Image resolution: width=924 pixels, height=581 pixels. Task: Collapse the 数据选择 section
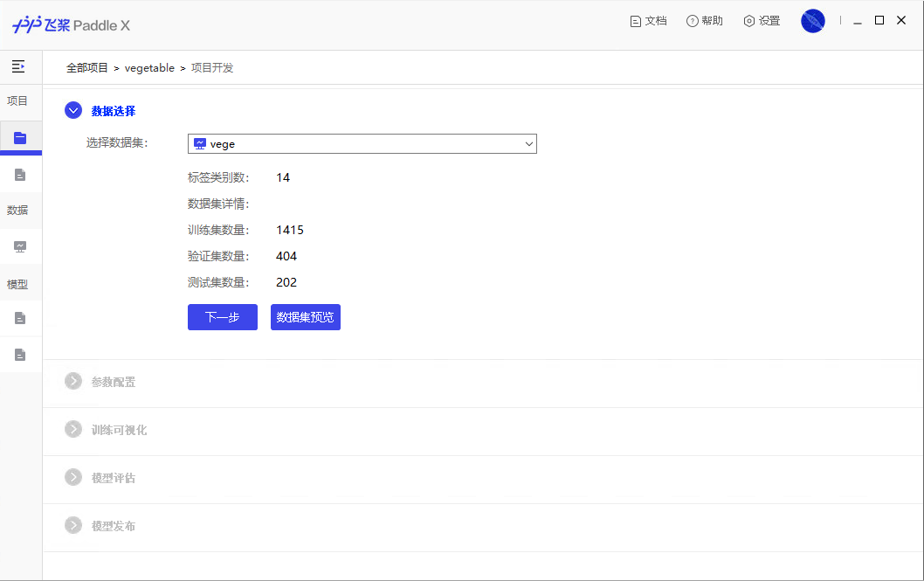click(x=73, y=111)
